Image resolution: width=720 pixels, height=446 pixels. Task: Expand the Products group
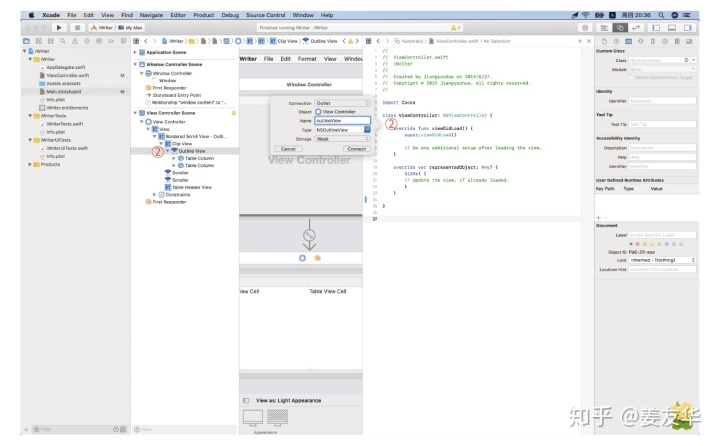pyautogui.click(x=30, y=164)
